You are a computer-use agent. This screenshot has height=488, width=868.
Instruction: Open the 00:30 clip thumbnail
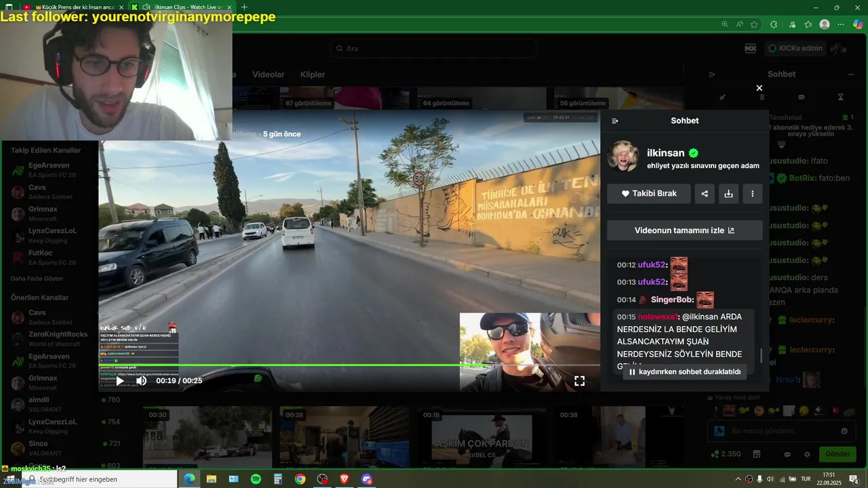pyautogui.click(x=208, y=437)
